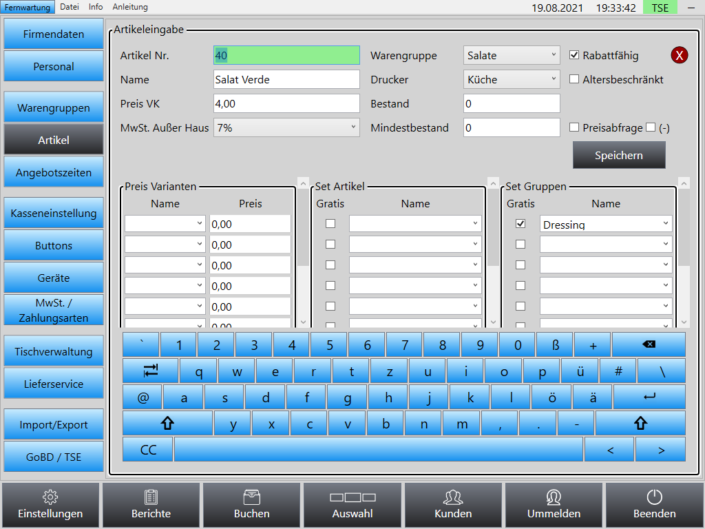Open Tischverwaltung page

tap(54, 351)
